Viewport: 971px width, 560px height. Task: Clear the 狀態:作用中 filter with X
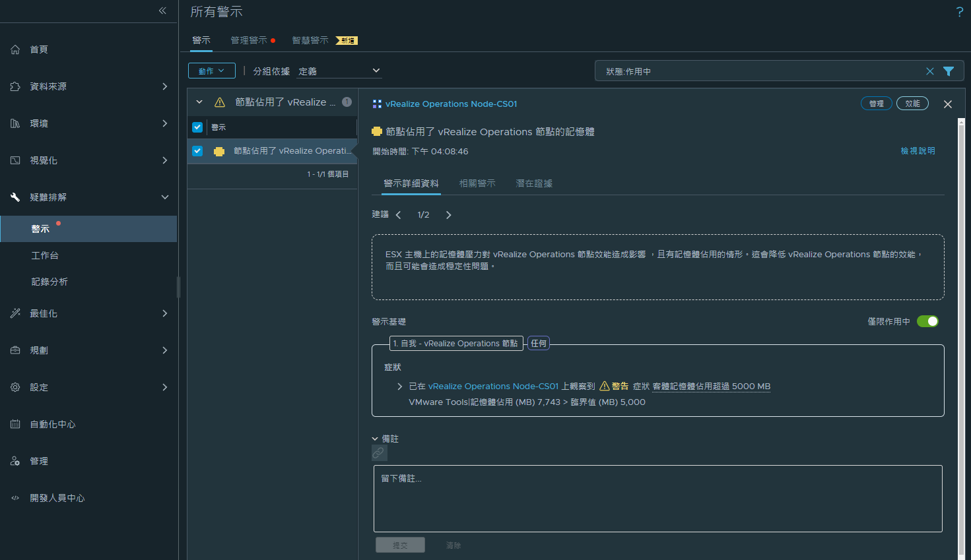click(x=929, y=71)
